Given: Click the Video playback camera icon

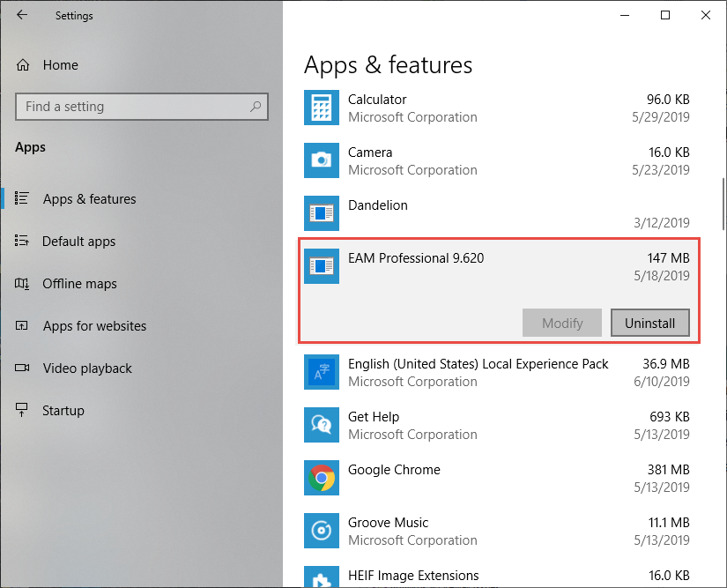Looking at the screenshot, I should pyautogui.click(x=22, y=368).
